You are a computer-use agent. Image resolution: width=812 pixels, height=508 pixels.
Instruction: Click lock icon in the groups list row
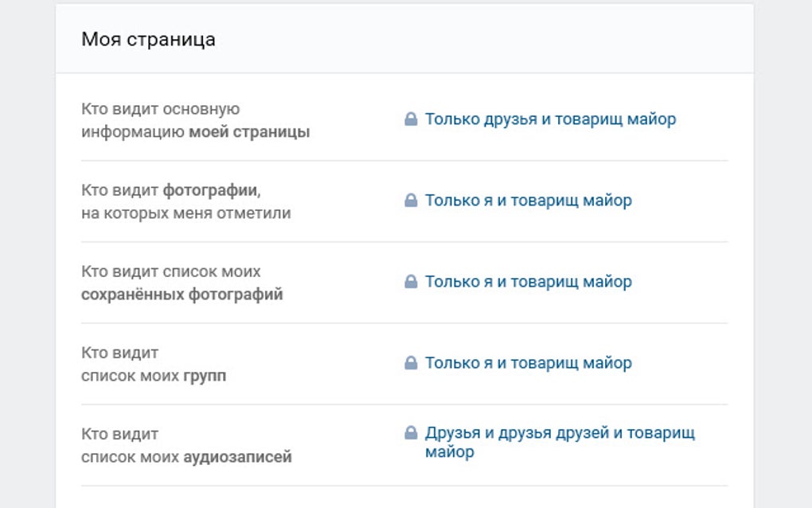411,363
